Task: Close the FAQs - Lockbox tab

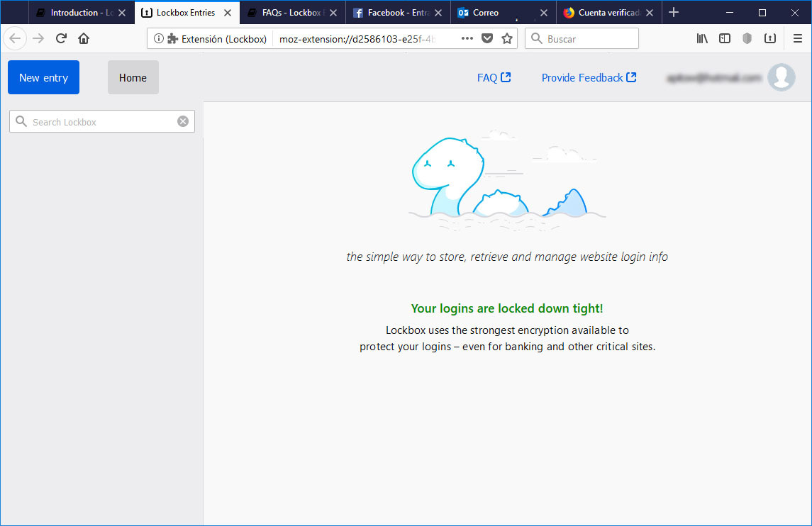Action: 333,13
